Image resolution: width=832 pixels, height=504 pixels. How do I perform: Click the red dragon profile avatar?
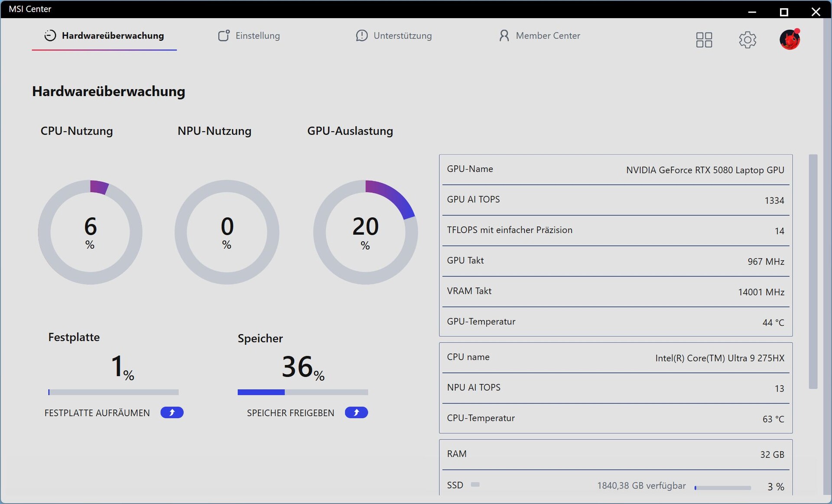pos(789,40)
